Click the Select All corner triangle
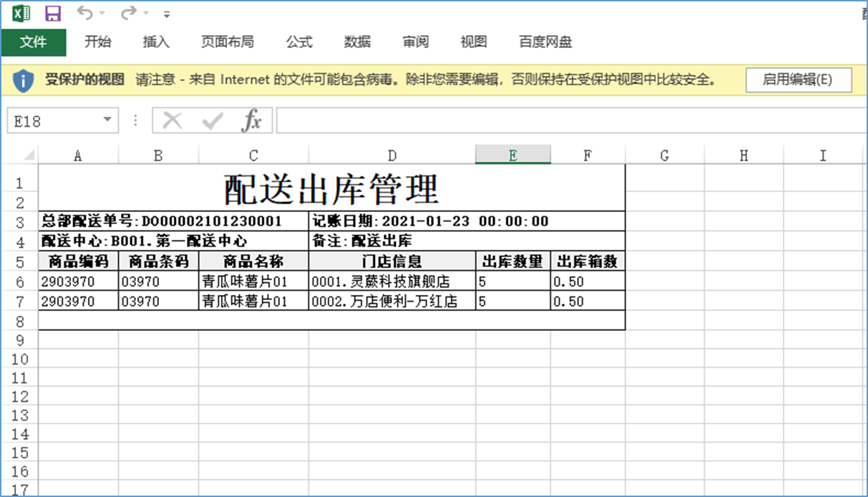The height and width of the screenshot is (497, 868). [x=29, y=156]
